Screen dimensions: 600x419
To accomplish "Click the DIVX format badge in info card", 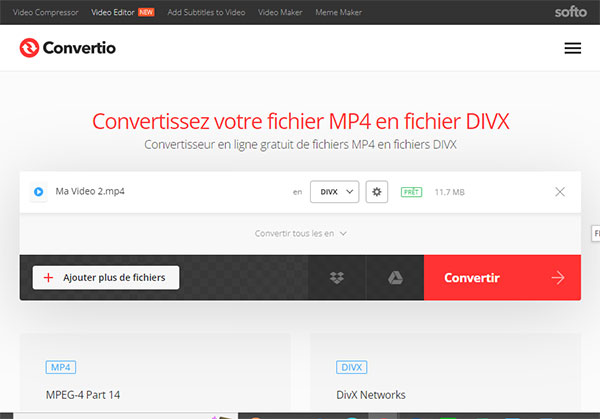I will click(351, 367).
